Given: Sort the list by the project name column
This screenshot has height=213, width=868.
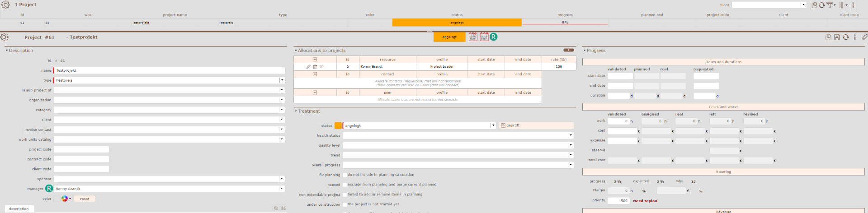Looking at the screenshot, I should coord(175,15).
